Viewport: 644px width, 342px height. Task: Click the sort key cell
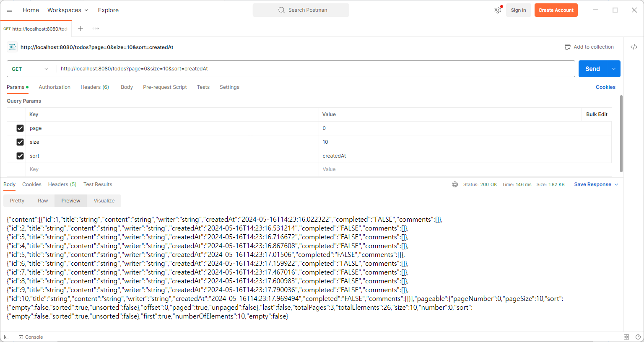click(x=172, y=156)
